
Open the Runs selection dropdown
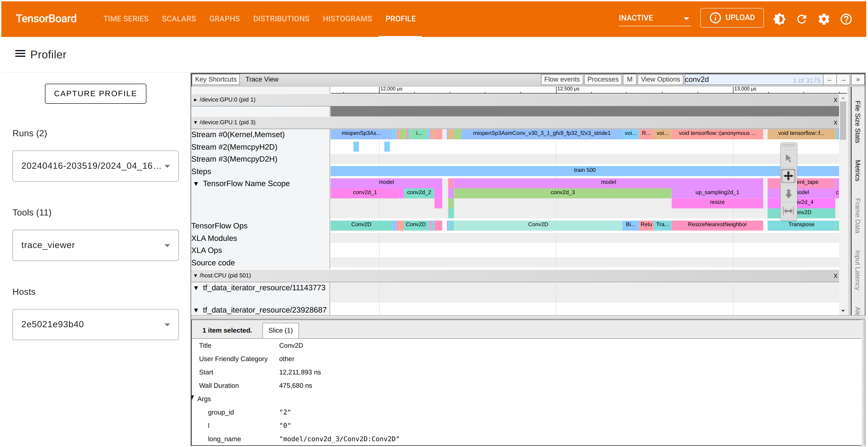[96, 166]
